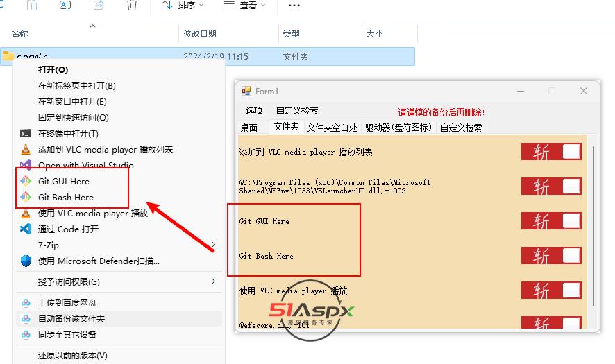Click the VS Code icon 通过 Code 打开
The width and height of the screenshot is (615, 364).
[26, 229]
